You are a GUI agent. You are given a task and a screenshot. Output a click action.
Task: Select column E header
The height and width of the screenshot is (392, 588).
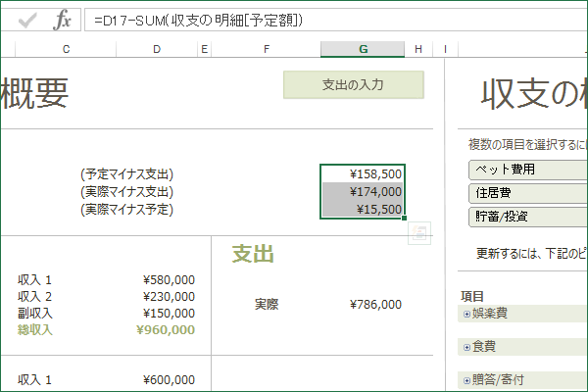pos(205,49)
